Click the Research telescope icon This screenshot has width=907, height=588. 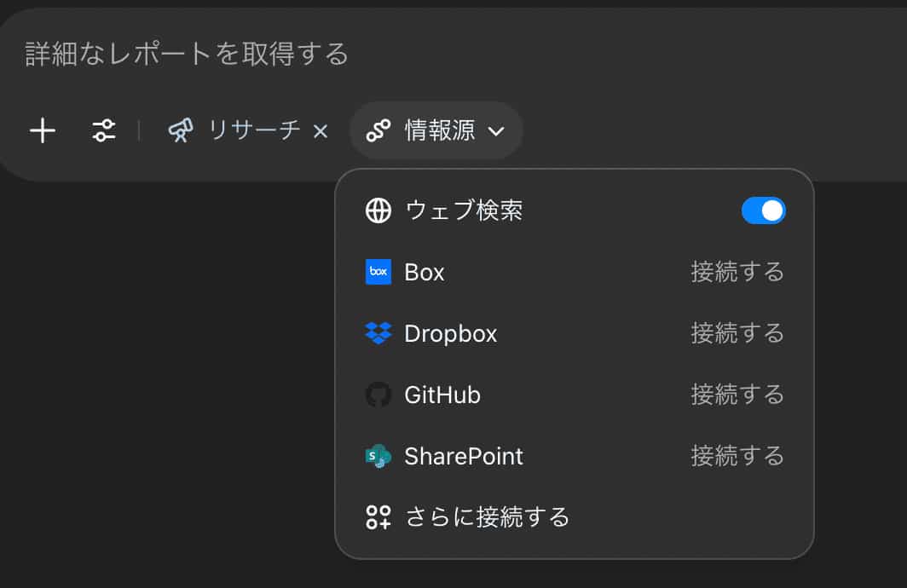(x=181, y=130)
